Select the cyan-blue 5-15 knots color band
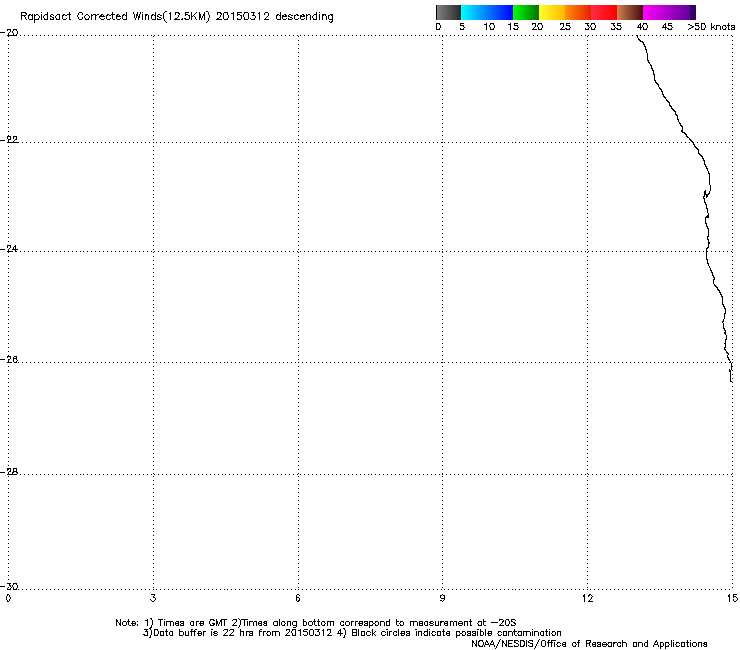This screenshot has height=650, width=740. coord(487,12)
